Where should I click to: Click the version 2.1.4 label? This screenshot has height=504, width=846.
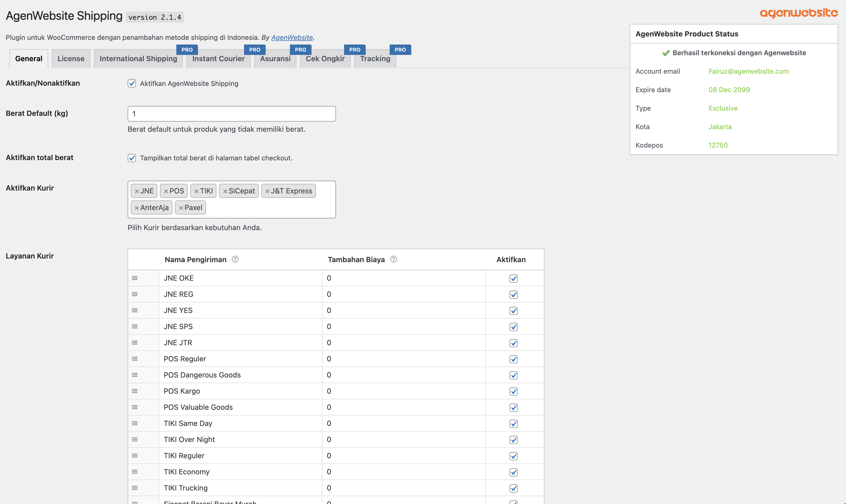[155, 17]
